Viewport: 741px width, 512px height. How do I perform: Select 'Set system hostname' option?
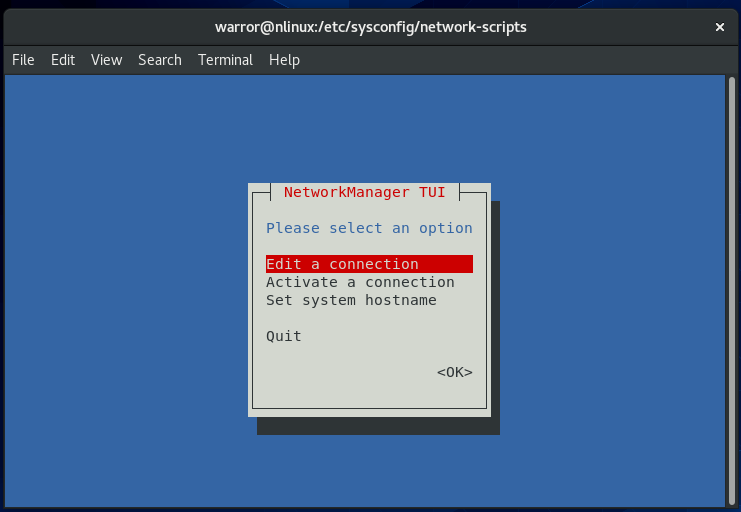[x=351, y=300]
